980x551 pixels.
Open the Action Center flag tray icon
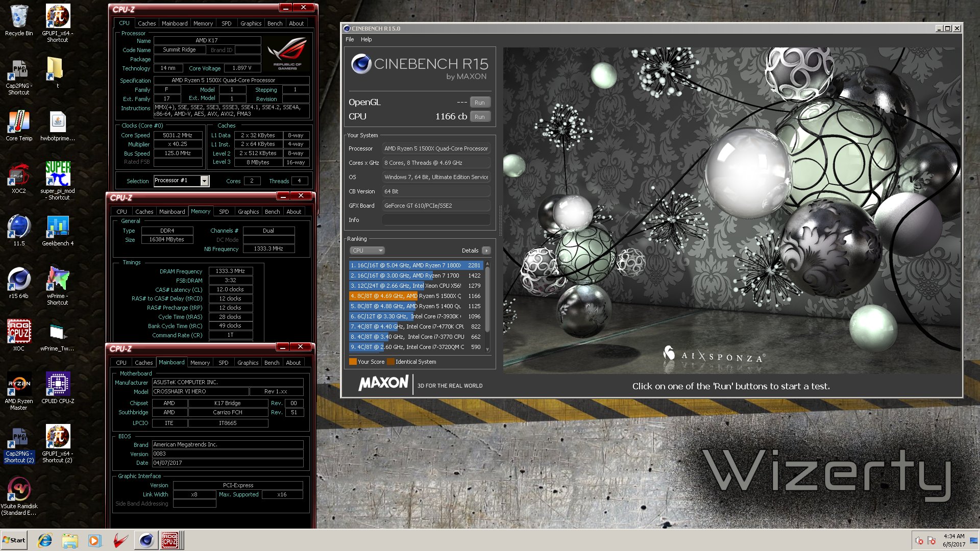932,541
